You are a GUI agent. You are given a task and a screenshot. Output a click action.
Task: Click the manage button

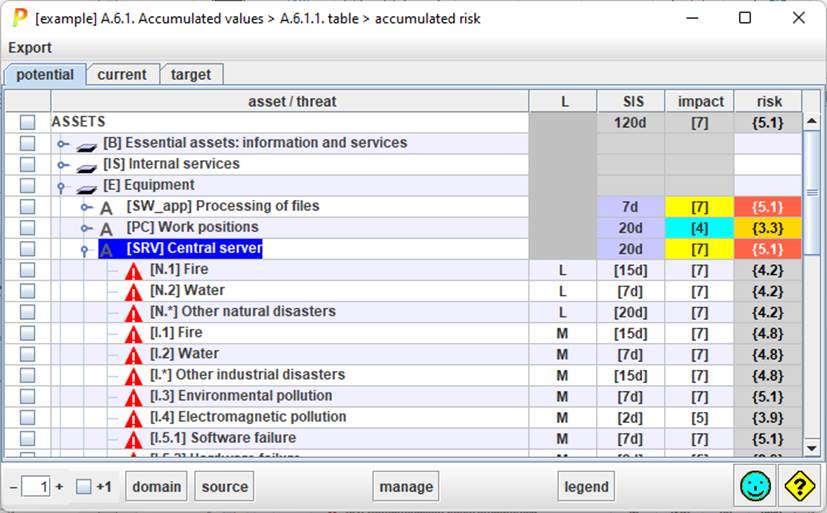[406, 486]
